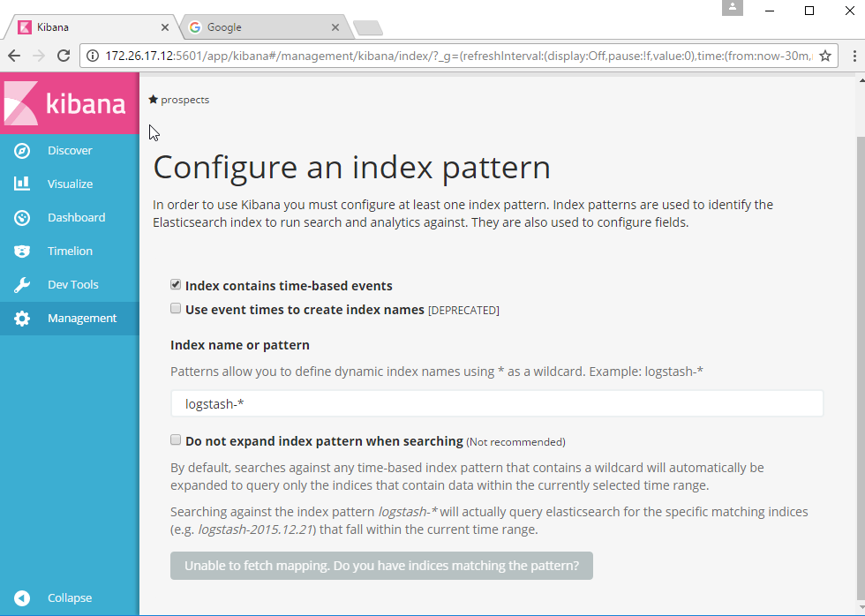Viewport: 865px width, 616px height.
Task: Check Do not expand index pattern when searching
Action: pos(176,439)
